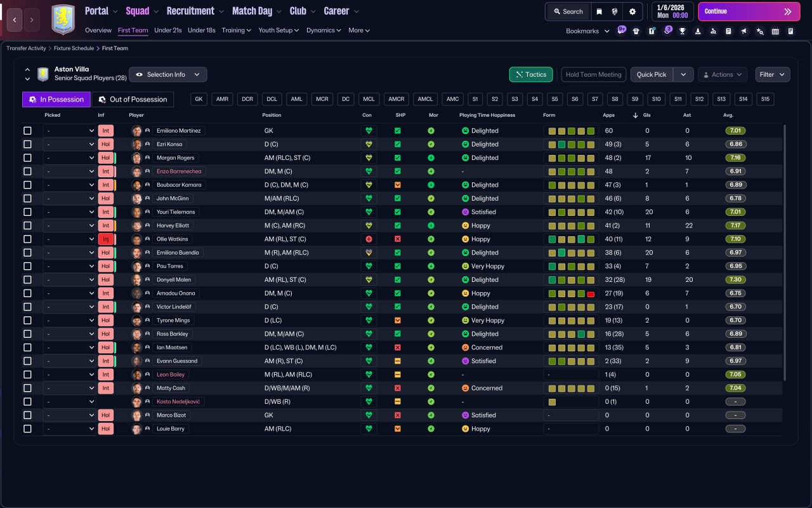Click Amadou Onana's form squares
This screenshot has width=812, height=508.
click(571, 293)
